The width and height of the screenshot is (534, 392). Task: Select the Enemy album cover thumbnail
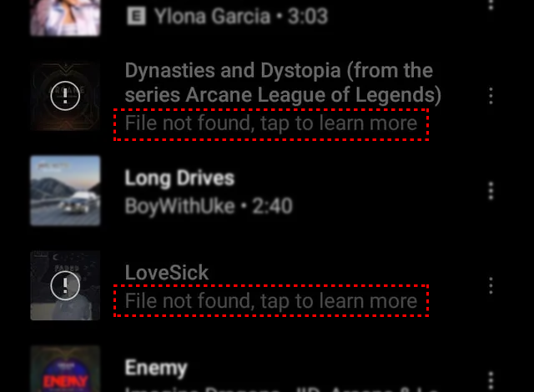click(x=65, y=369)
